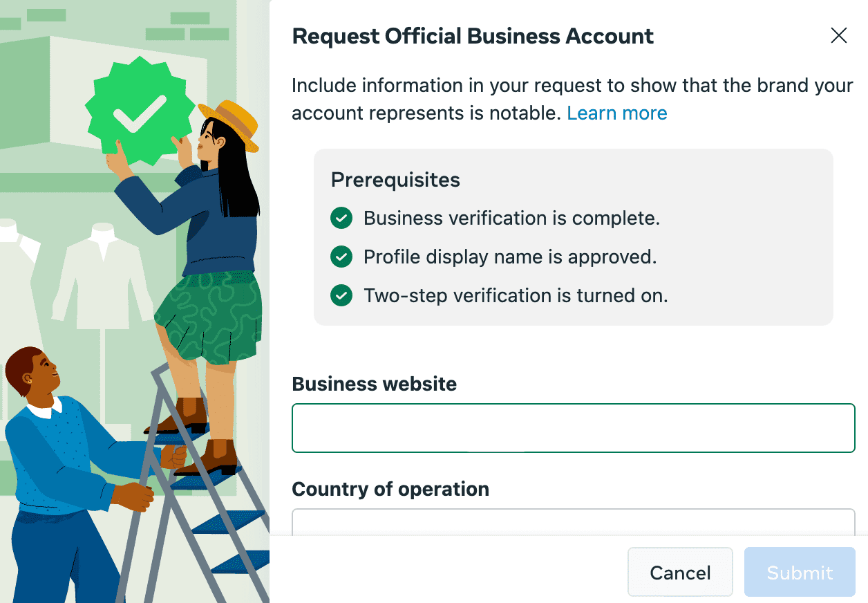Click the checkmark beside "Two-step verification is turned on"

click(341, 295)
